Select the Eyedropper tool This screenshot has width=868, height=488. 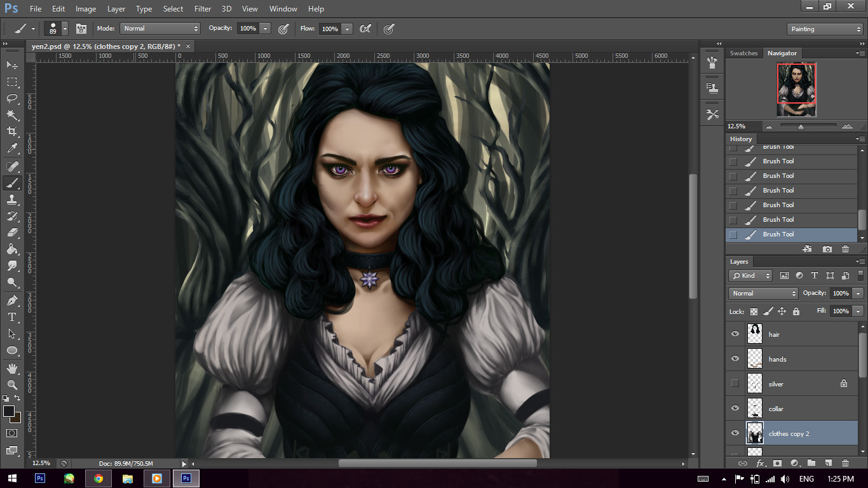pos(12,149)
